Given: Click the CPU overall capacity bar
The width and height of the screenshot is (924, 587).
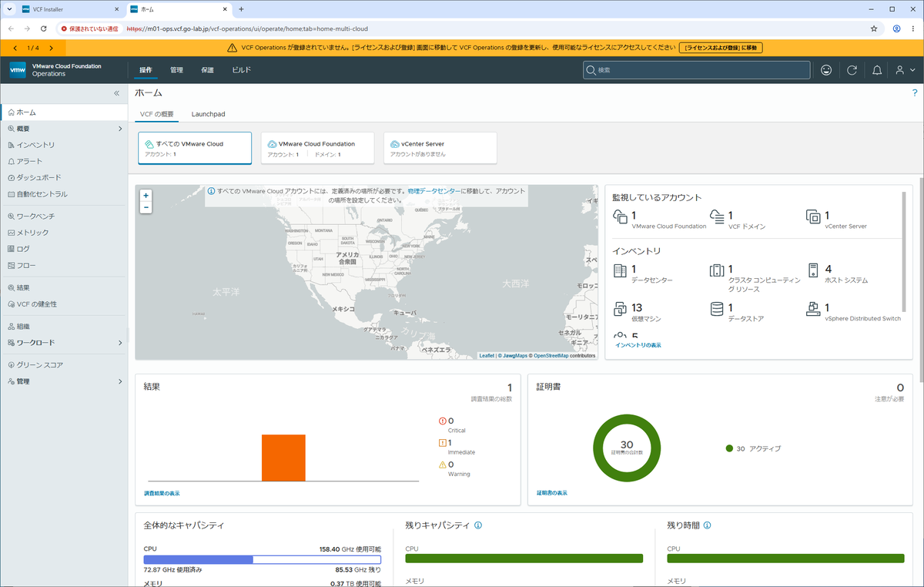Looking at the screenshot, I should pyautogui.click(x=263, y=559).
